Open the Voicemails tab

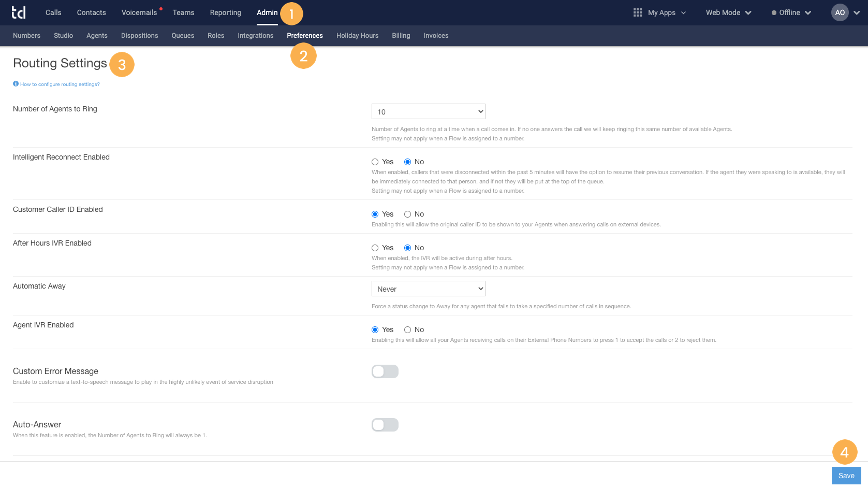pyautogui.click(x=139, y=12)
